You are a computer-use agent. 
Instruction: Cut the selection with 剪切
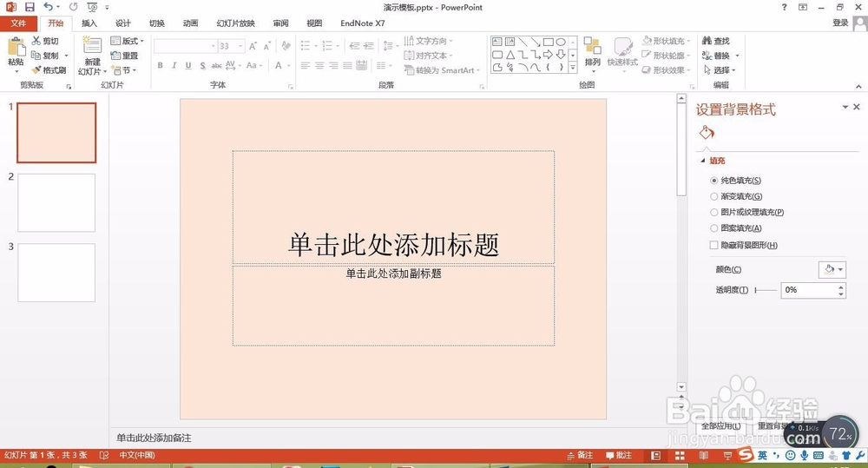[45, 41]
